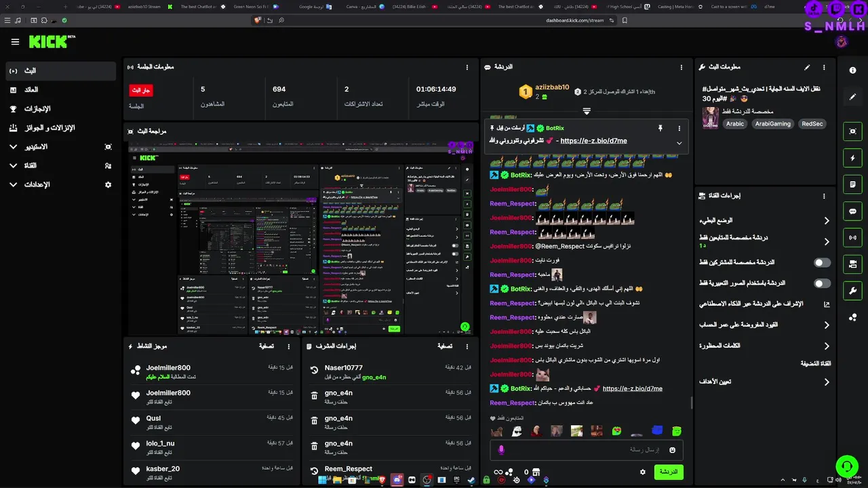Click the chat bubble widget icon
Image resolution: width=868 pixels, height=488 pixels.
(852, 211)
